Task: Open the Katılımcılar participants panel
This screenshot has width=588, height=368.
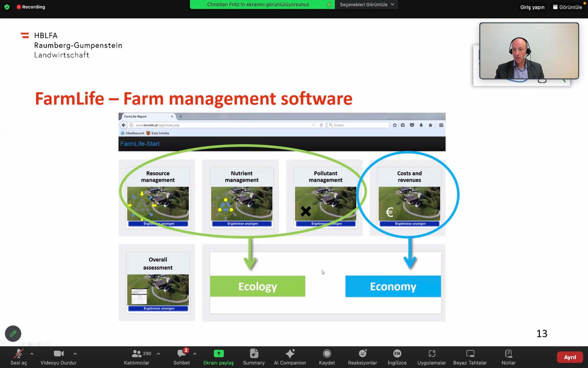Action: coord(137,354)
